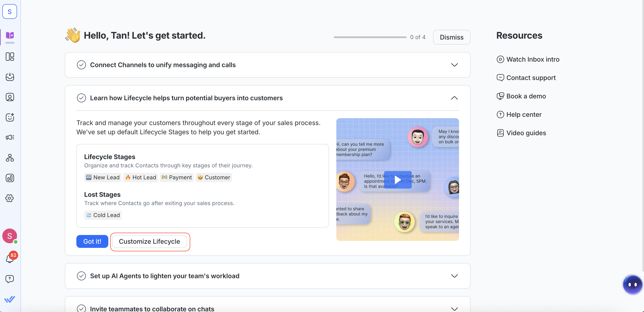Toggle the AI Agents step completion checkmark

81,276
